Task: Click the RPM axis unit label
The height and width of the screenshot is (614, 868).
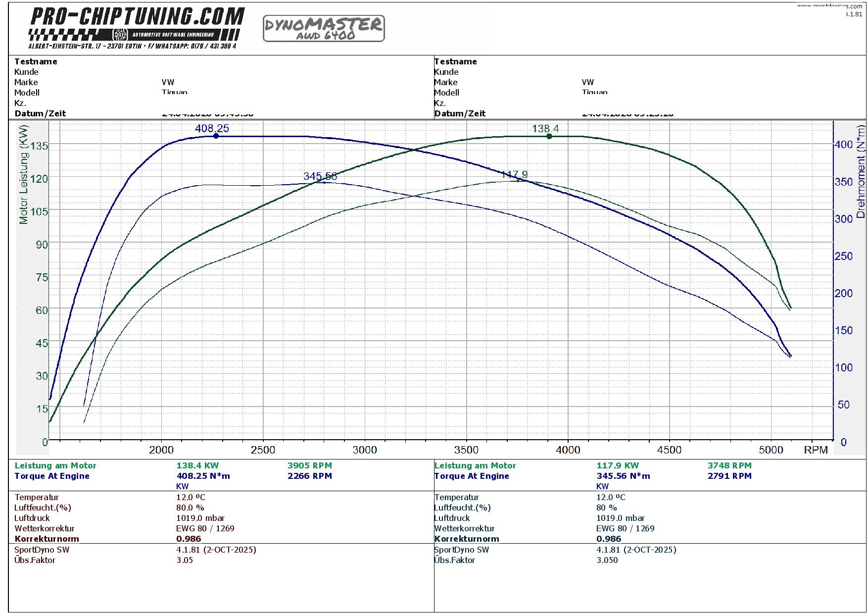Action: [x=816, y=450]
